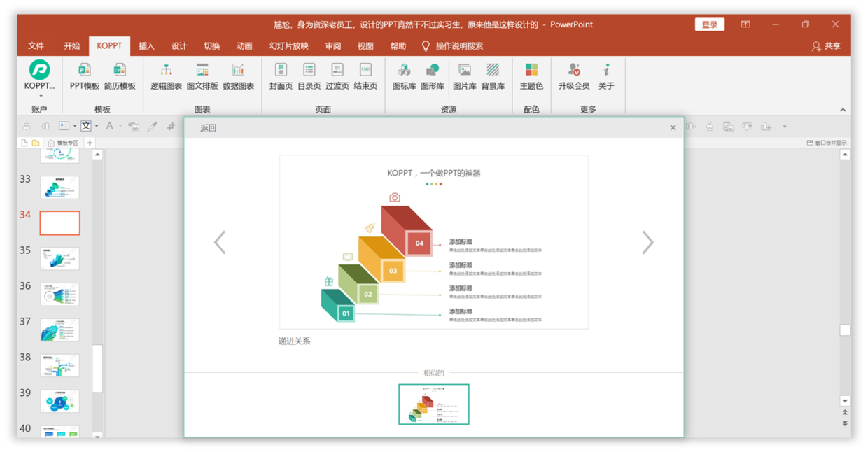Open 背景库 background library
Image resolution: width=868 pixels, height=452 pixels.
pos(493,75)
